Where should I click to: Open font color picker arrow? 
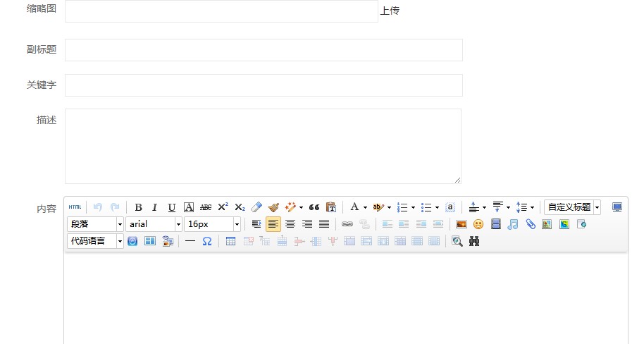point(365,208)
